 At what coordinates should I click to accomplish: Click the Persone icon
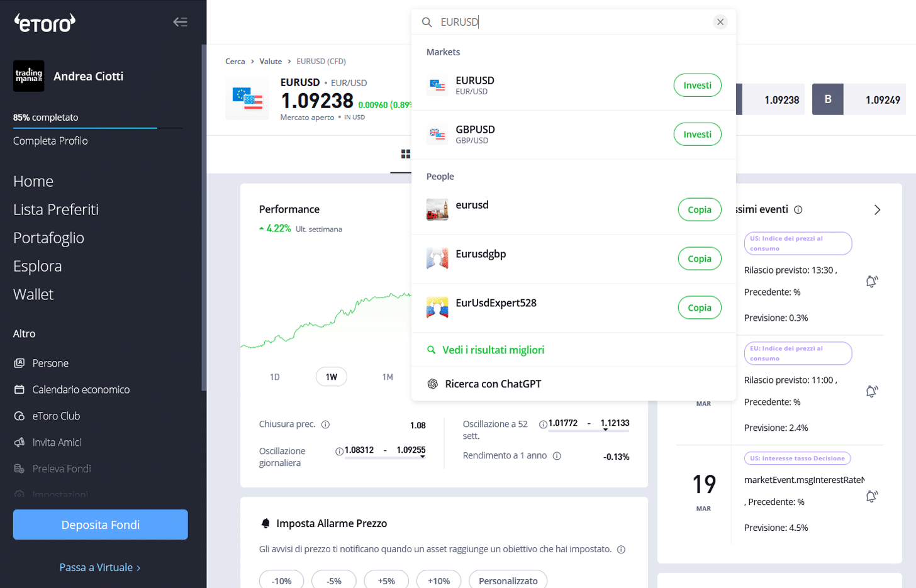point(20,363)
